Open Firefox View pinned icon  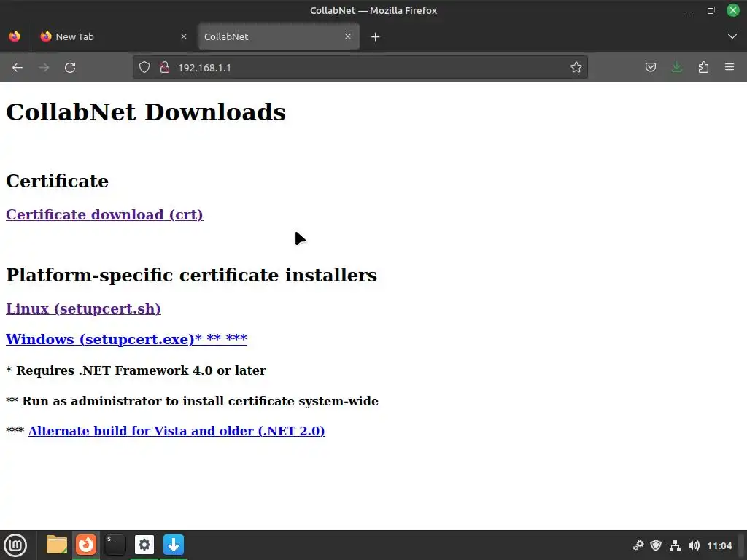pyautogui.click(x=15, y=36)
